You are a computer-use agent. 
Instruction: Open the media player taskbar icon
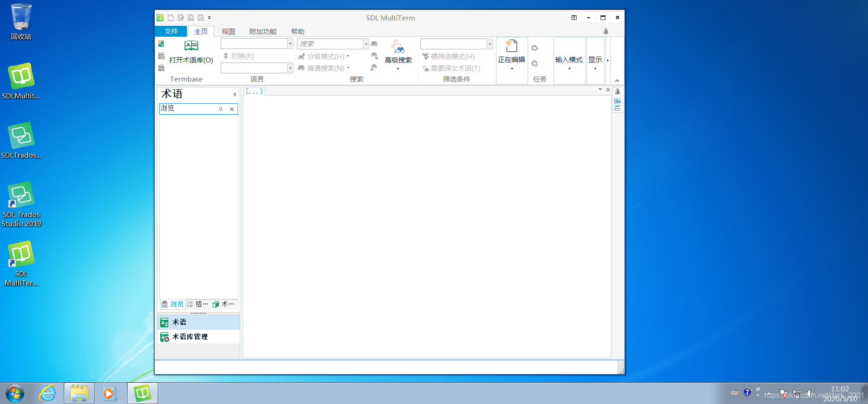[109, 393]
